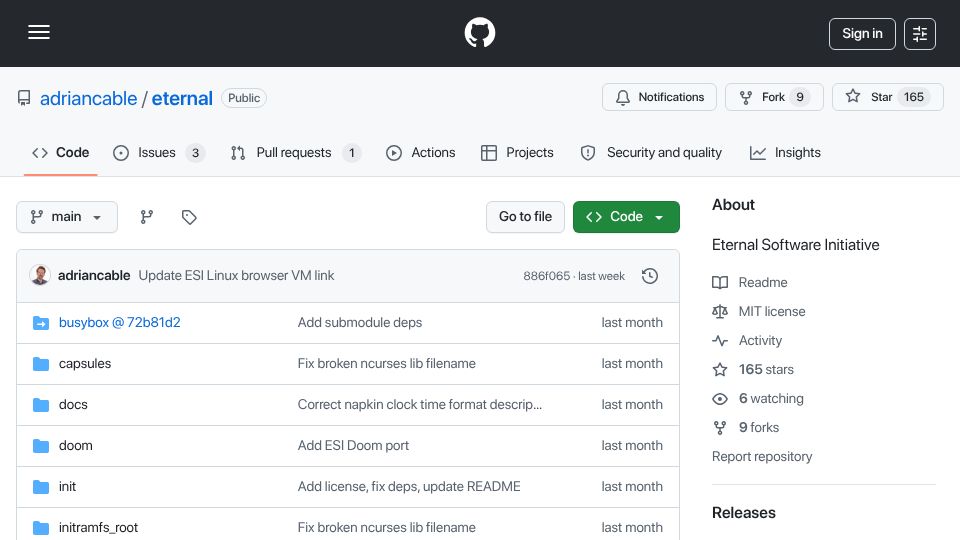The height and width of the screenshot is (540, 960).
Task: Fork the repository
Action: pyautogui.click(x=774, y=97)
